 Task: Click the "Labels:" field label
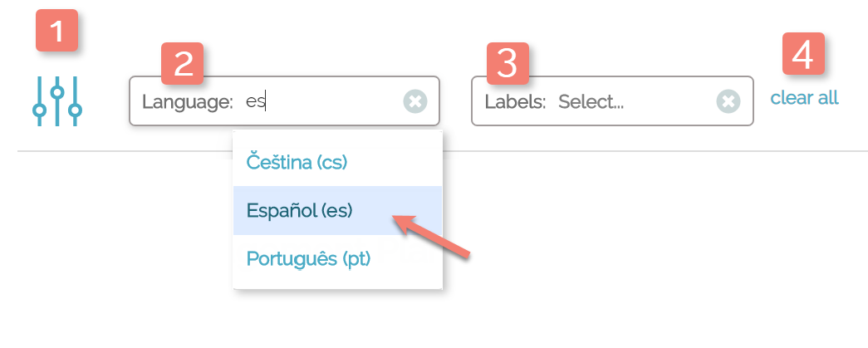pyautogui.click(x=515, y=102)
